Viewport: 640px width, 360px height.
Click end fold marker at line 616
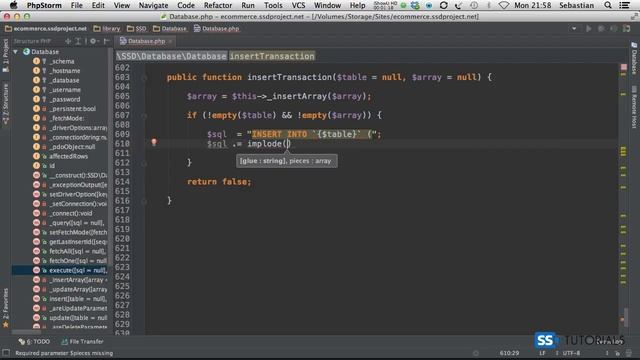(x=144, y=201)
